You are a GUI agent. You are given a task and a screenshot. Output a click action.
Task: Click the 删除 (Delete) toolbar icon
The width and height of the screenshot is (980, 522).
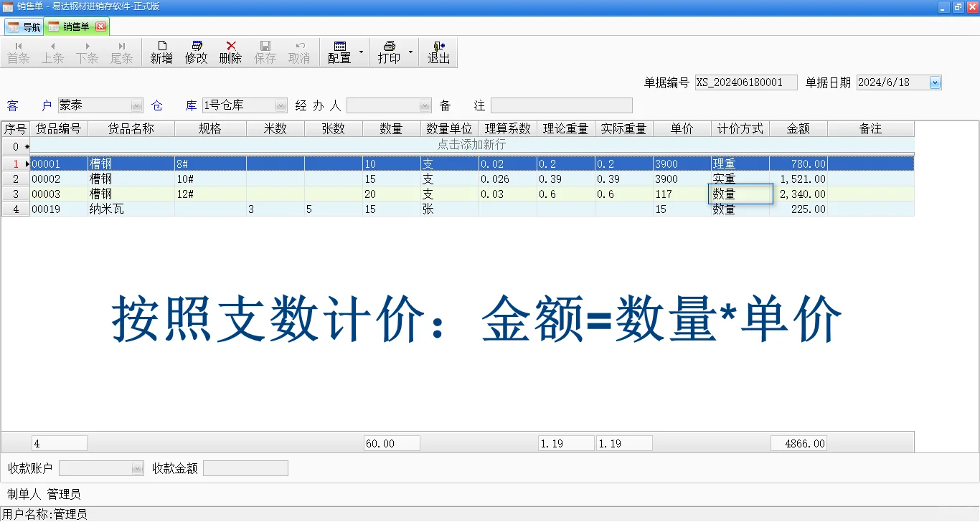[x=230, y=52]
